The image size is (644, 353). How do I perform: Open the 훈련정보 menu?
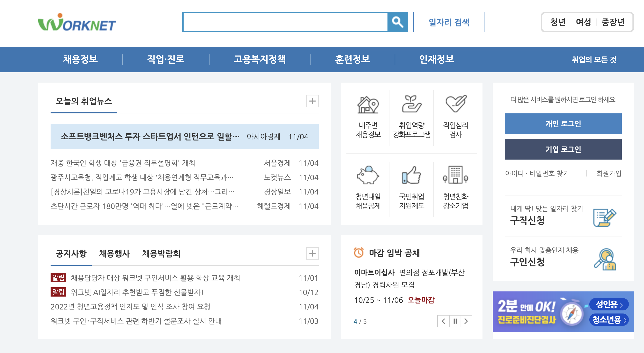tap(353, 60)
